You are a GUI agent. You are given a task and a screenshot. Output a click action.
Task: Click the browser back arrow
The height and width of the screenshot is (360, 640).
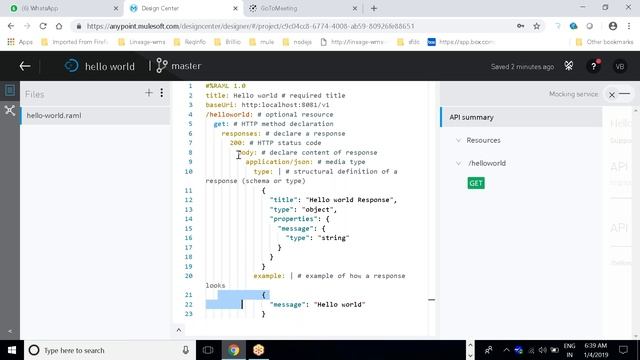pyautogui.click(x=11, y=26)
